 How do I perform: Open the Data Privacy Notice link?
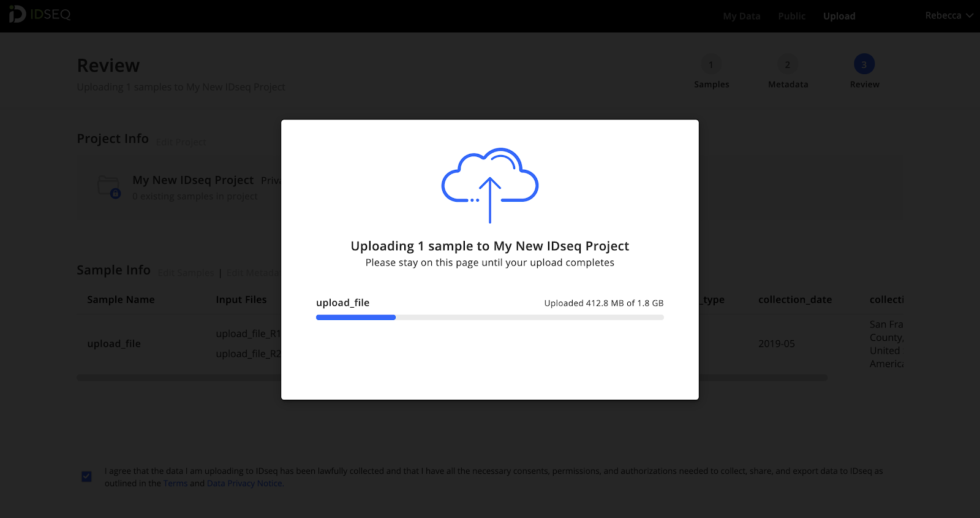tap(245, 483)
